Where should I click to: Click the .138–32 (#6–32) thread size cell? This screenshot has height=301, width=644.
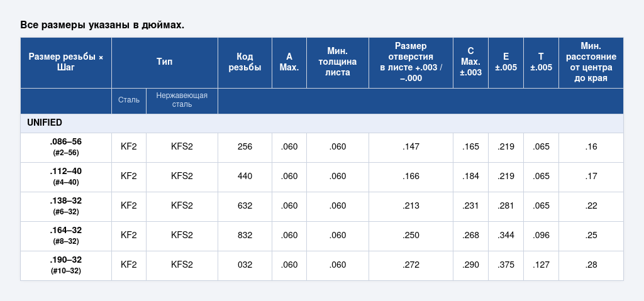(x=65, y=206)
